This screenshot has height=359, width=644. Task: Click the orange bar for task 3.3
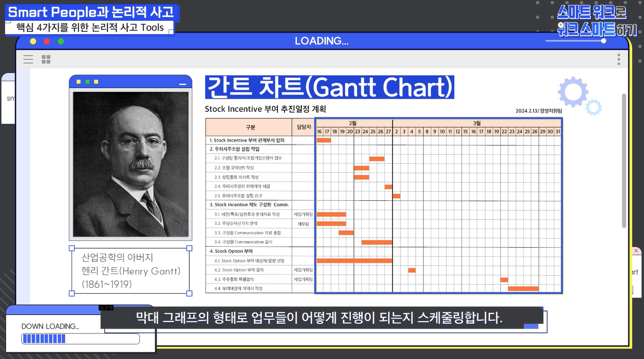point(346,233)
